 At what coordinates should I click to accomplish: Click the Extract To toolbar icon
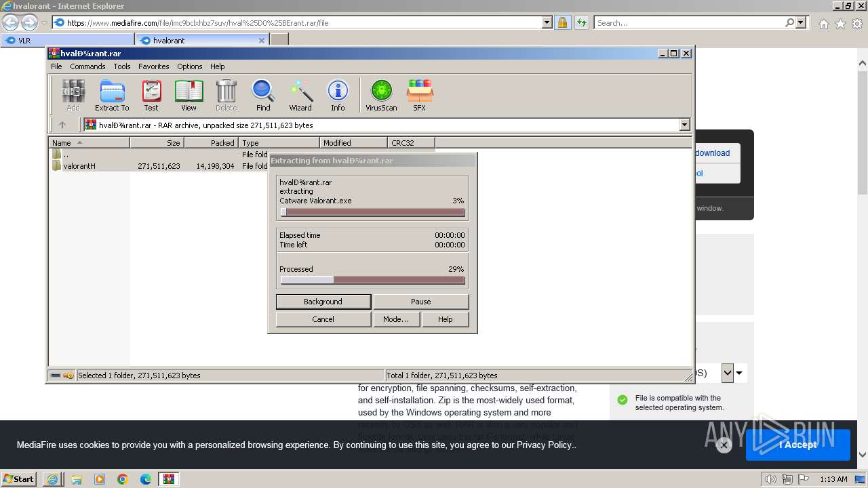tap(112, 95)
